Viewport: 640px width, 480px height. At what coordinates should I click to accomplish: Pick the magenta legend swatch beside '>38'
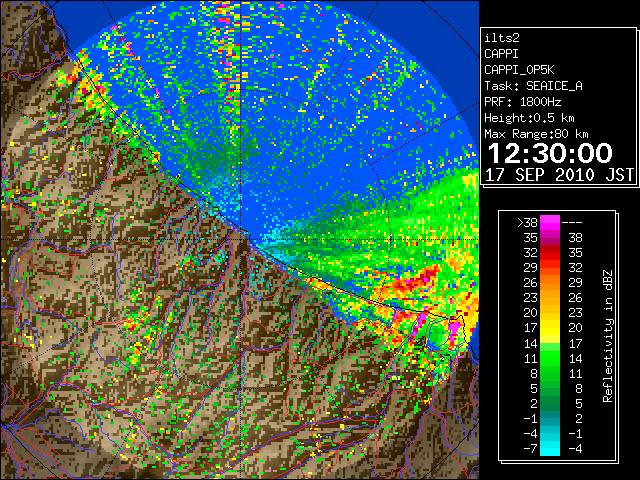pyautogui.click(x=550, y=222)
